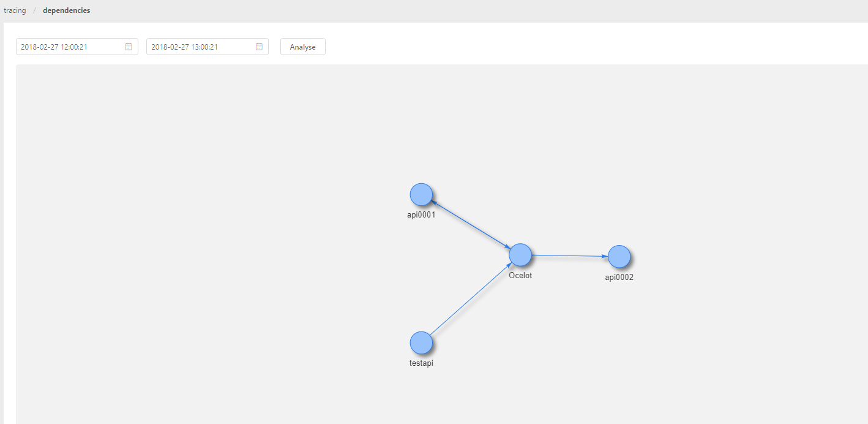The image size is (868, 424).
Task: Select the testapi node circle
Action: [x=421, y=343]
